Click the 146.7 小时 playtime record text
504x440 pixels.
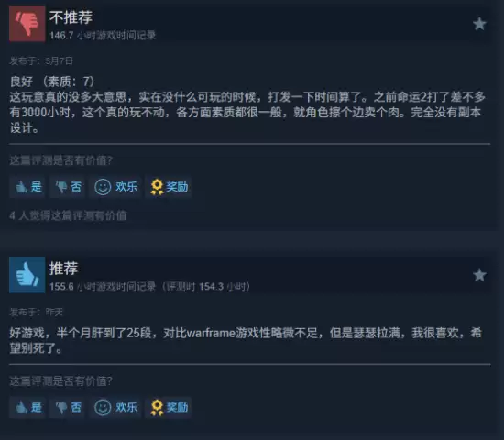coord(103,36)
